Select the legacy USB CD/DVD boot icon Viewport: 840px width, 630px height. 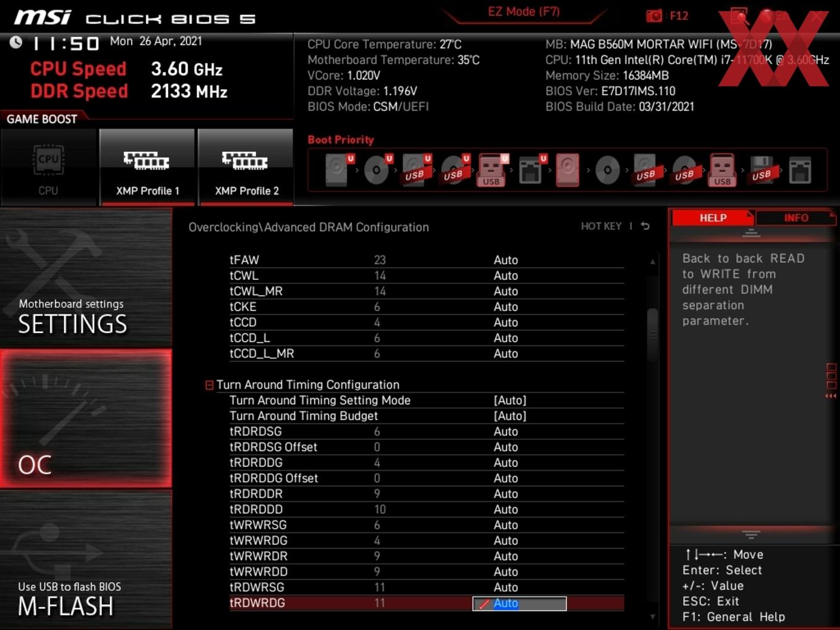(684, 170)
